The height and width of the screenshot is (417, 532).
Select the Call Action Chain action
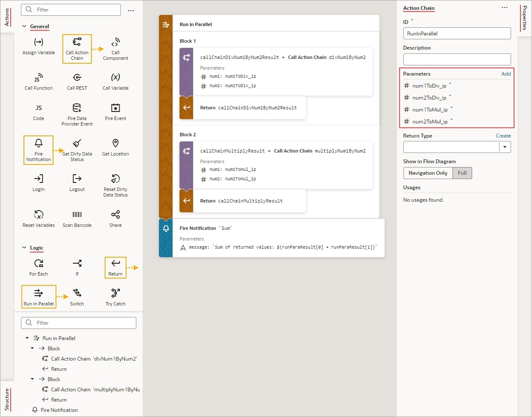click(x=77, y=49)
